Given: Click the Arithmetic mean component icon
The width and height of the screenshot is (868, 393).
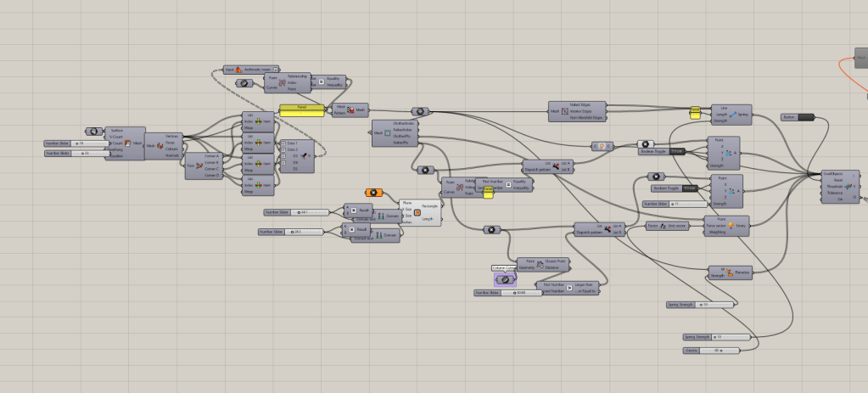Looking at the screenshot, I should tap(239, 70).
